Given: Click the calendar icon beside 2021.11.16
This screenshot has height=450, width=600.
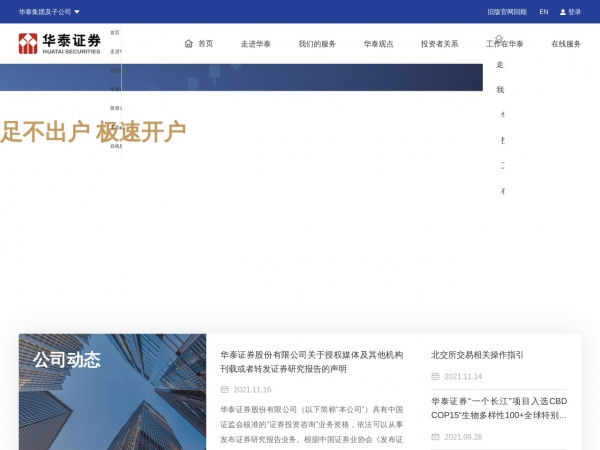Looking at the screenshot, I should pos(224,390).
